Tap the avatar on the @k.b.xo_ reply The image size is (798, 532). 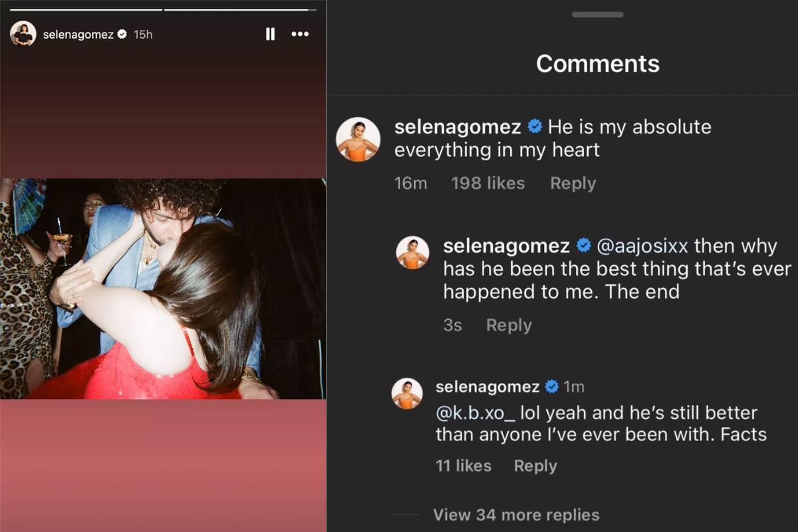point(407,393)
